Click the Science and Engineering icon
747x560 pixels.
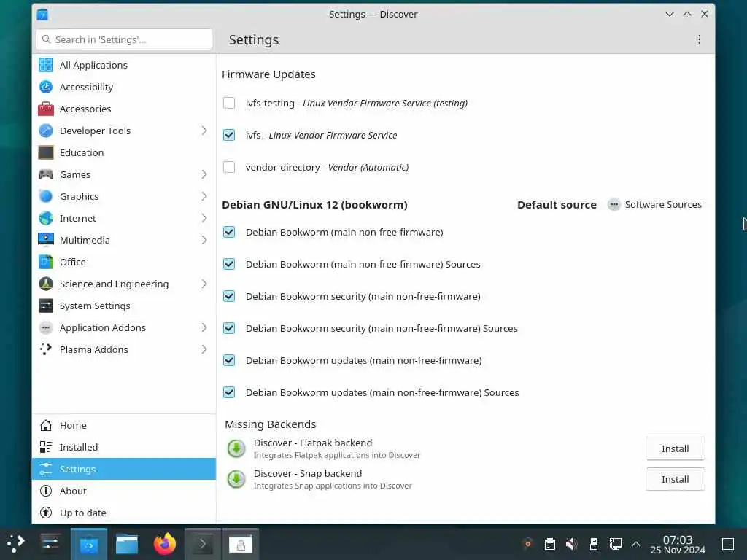point(46,284)
